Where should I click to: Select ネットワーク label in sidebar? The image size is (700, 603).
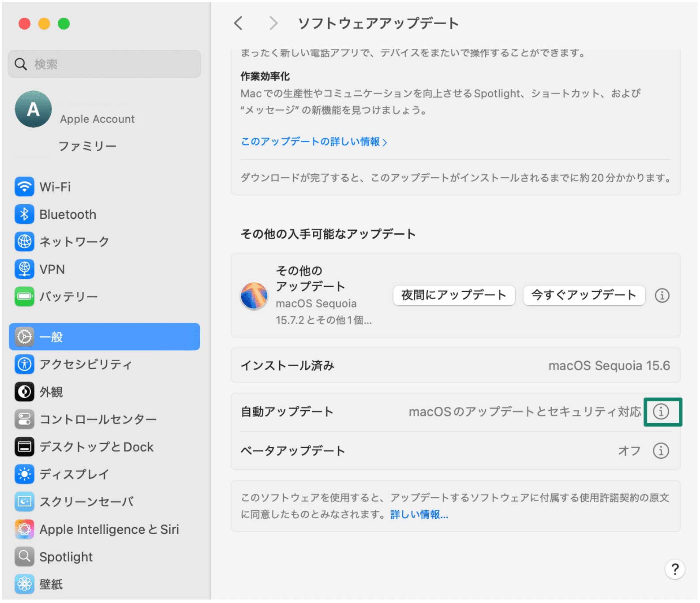point(74,242)
